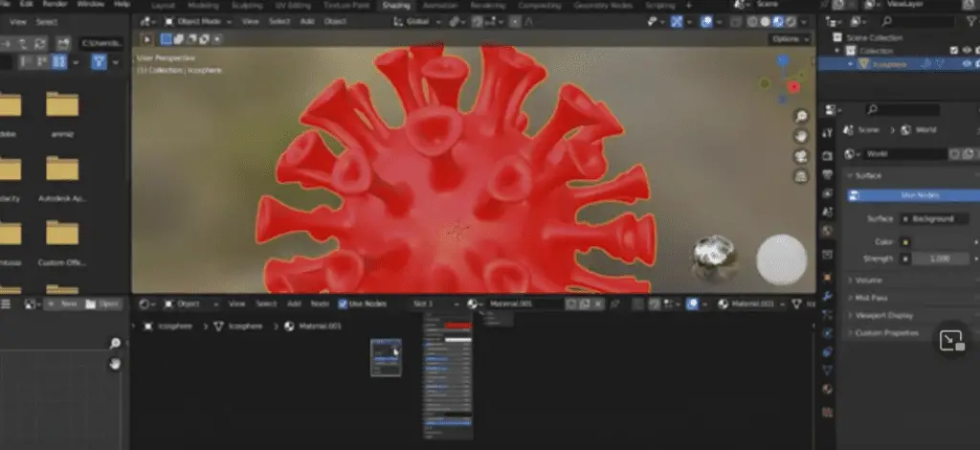The image size is (980, 450).
Task: Toggle X-ray mode in viewport header
Action: [736, 22]
